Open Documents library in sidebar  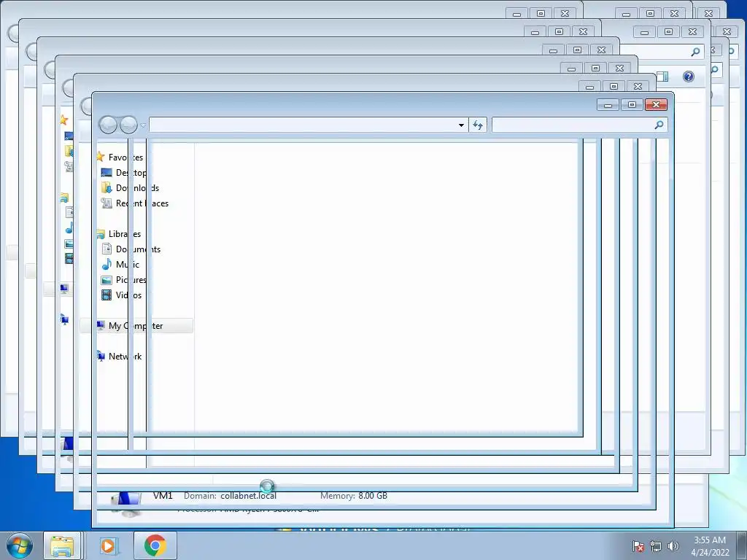pos(138,249)
